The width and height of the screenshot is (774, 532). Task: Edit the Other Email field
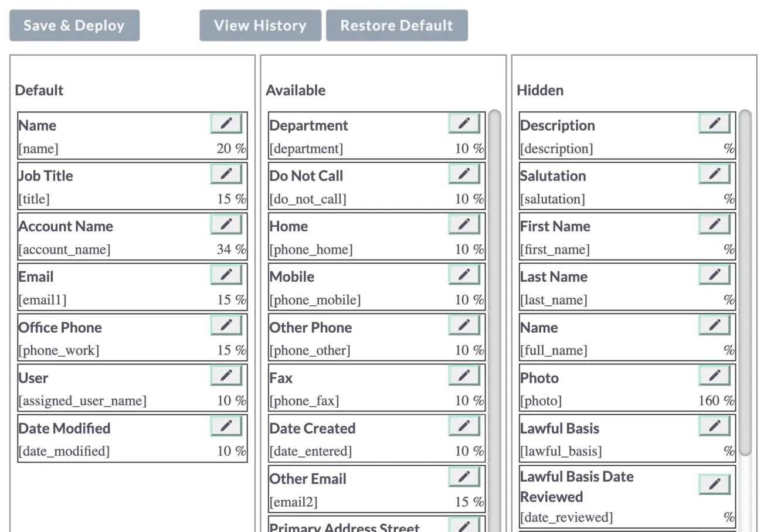(x=464, y=476)
